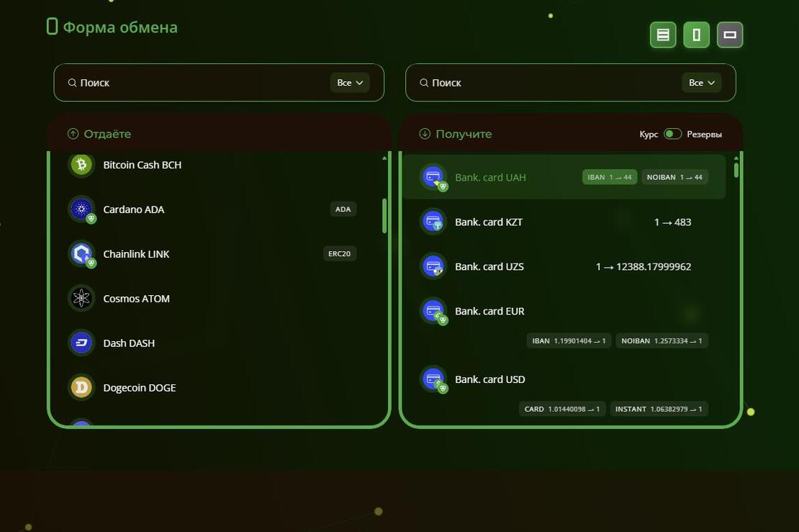This screenshot has height=532, width=799.
Task: Switch to the vertical column layout view
Action: (696, 35)
